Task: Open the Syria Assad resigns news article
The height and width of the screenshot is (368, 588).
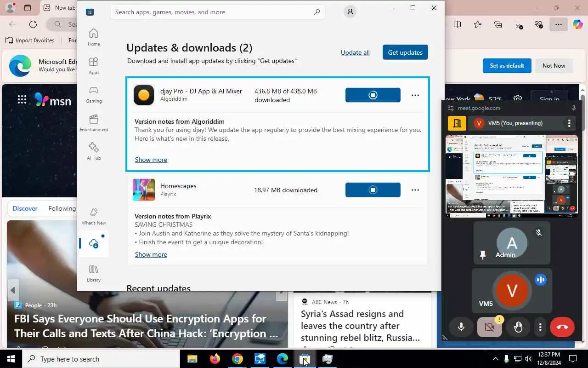Action: click(360, 326)
